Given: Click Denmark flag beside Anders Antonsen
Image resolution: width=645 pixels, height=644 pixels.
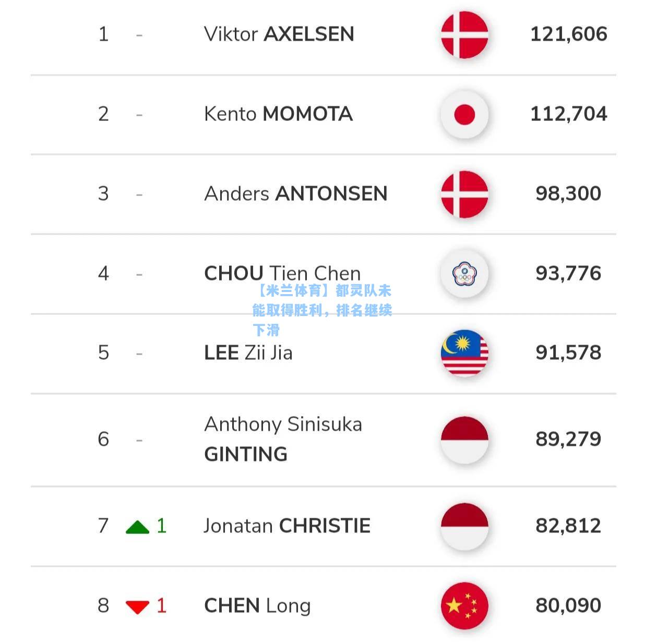Looking at the screenshot, I should coord(464,194).
